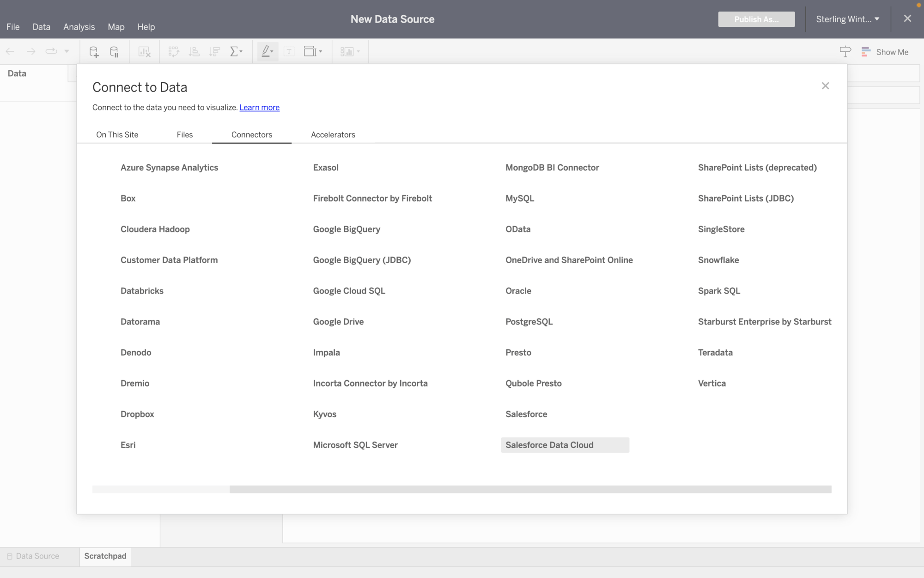This screenshot has width=924, height=578.
Task: Select the Snowflake connector
Action: [718, 259]
